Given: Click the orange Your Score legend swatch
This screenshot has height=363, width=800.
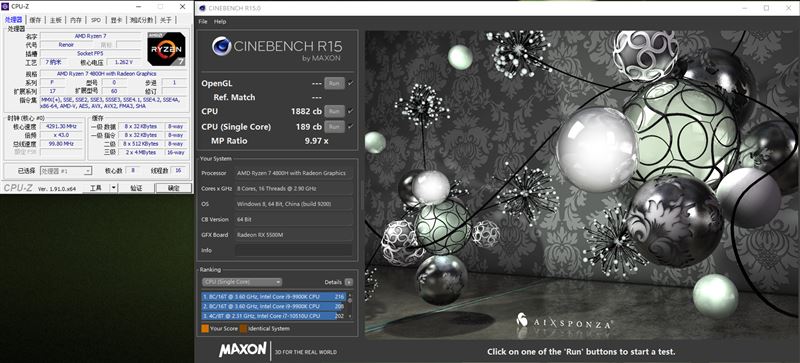Looking at the screenshot, I should tap(205, 329).
